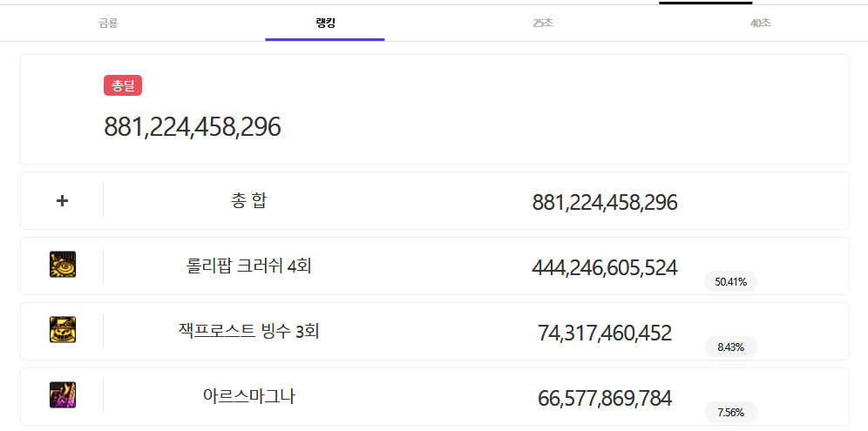Click the 잭프로스트 빙수 skill icon
This screenshot has width=868, height=431.
click(63, 329)
